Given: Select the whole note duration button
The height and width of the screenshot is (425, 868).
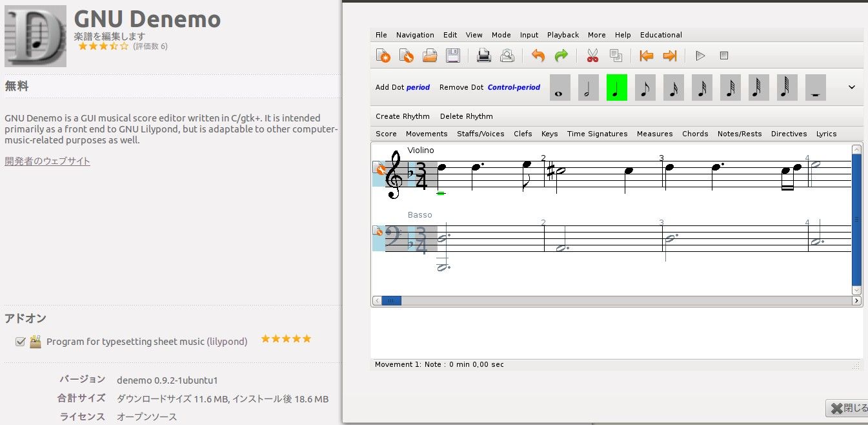Looking at the screenshot, I should point(560,87).
